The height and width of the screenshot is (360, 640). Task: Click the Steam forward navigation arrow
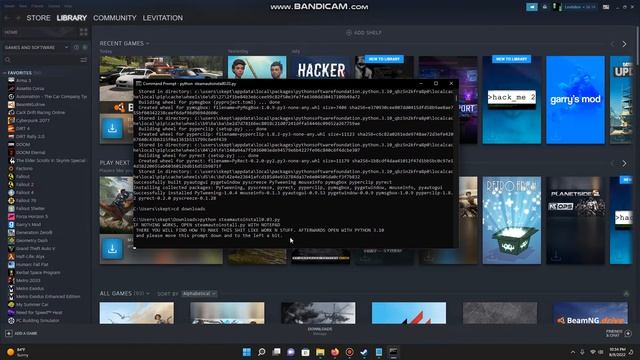[x=18, y=18]
